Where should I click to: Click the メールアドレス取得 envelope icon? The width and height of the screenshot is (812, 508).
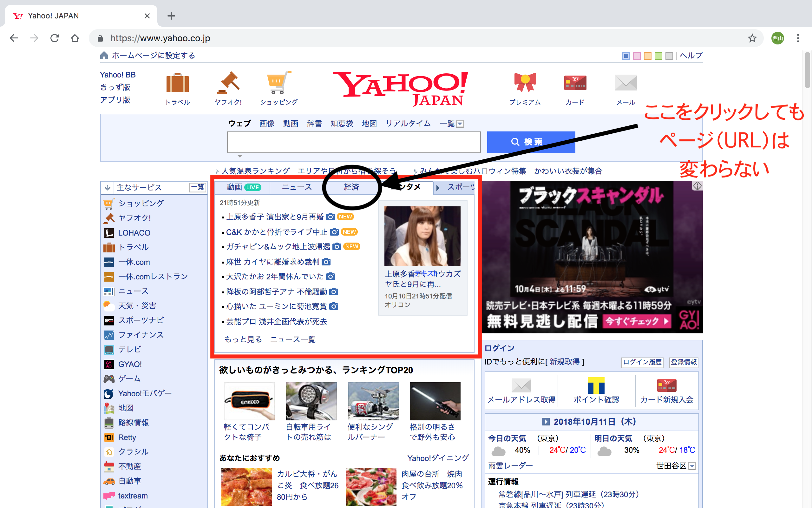521,385
